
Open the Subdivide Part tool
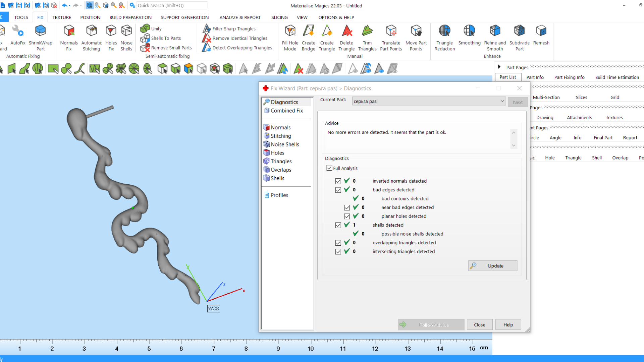click(x=519, y=38)
